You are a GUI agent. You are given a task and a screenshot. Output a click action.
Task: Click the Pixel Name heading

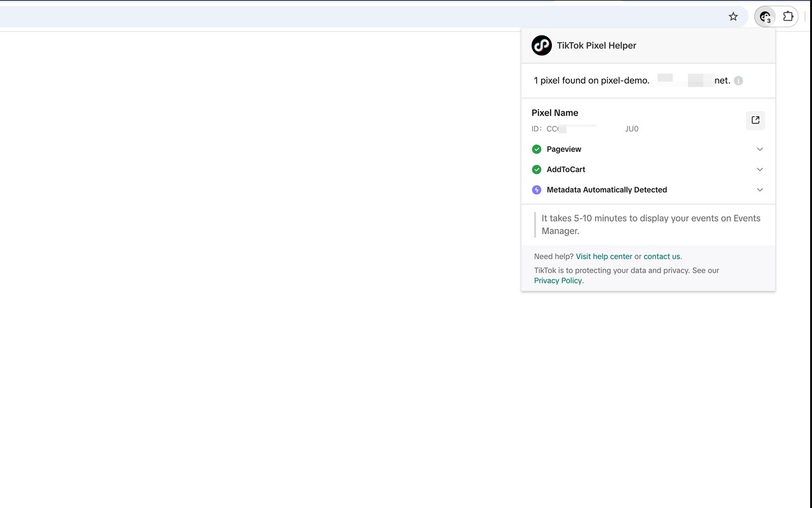click(555, 113)
